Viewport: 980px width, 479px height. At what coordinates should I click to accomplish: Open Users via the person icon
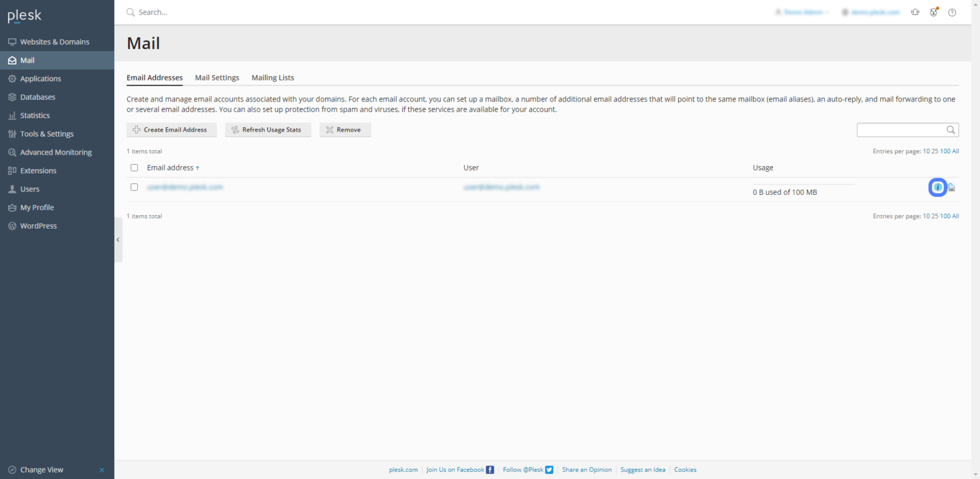pos(12,189)
